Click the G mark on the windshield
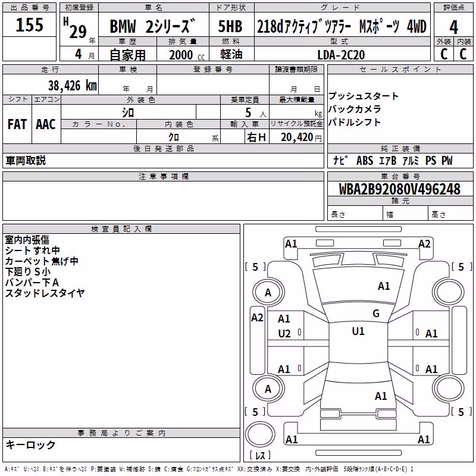476x476 pixels. click(x=376, y=314)
